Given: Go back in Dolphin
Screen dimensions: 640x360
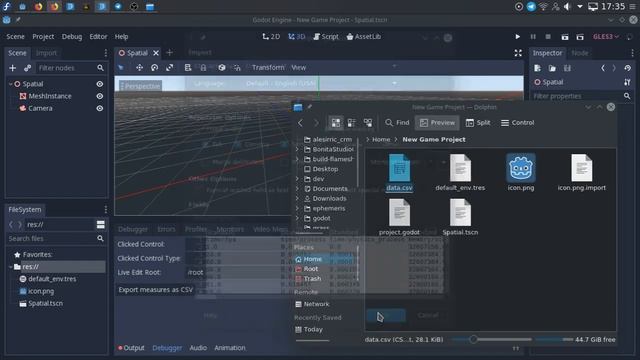Looking at the screenshot, I should 300,123.
